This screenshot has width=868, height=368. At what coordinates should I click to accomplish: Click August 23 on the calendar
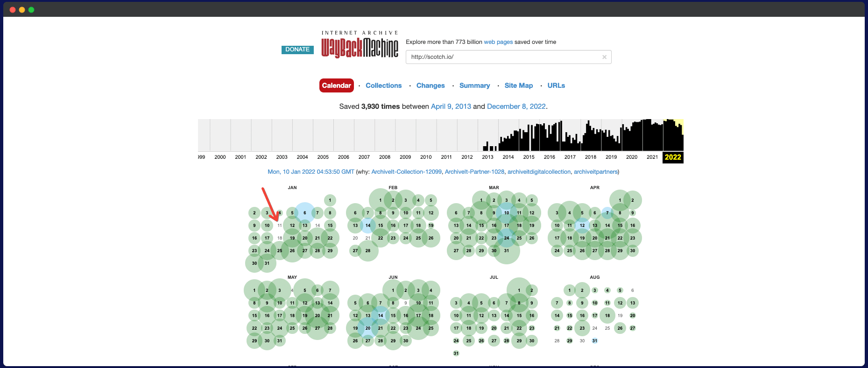click(582, 328)
